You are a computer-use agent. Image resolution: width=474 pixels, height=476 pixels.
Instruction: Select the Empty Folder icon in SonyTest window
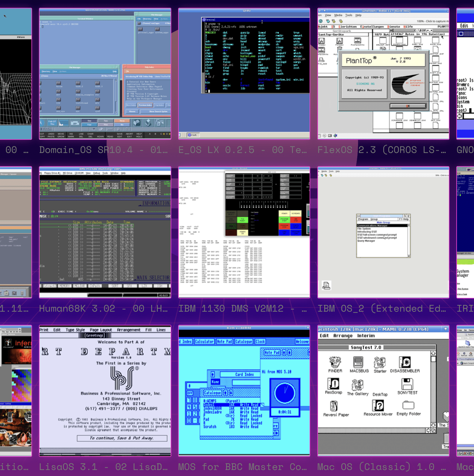408,408
